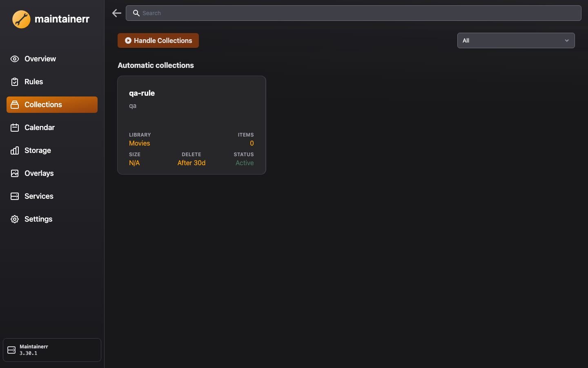Click the Settings gear icon
This screenshot has width=588, height=368.
15,219
